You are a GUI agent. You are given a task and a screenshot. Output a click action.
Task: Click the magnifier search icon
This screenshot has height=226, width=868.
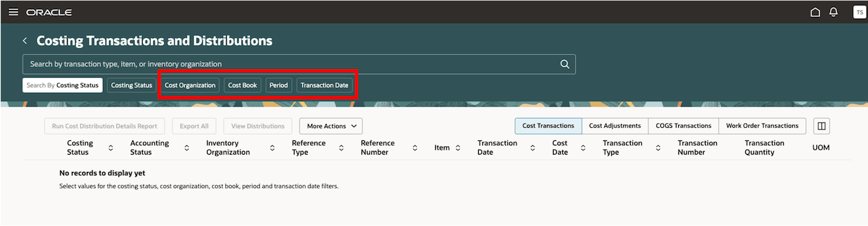(565, 64)
